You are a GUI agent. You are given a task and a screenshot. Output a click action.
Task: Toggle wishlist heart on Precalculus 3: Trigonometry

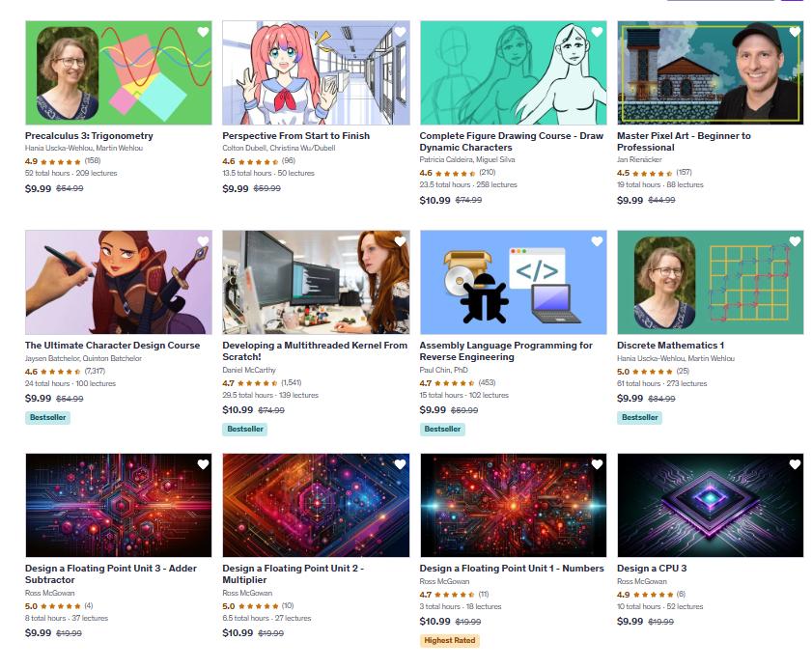[x=203, y=32]
